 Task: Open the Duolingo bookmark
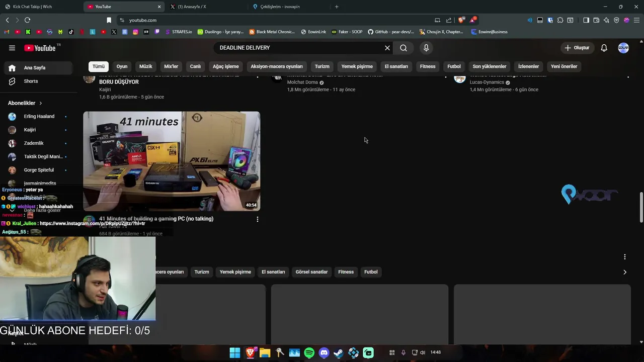220,32
